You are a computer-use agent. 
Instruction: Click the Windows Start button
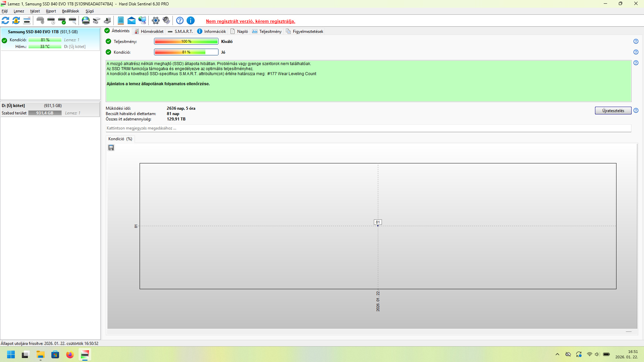(11, 355)
